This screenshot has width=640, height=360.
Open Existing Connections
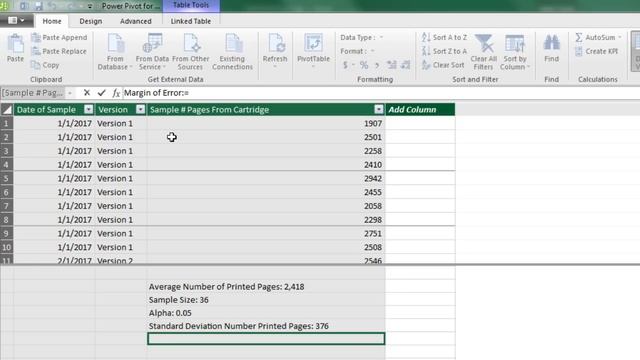click(233, 52)
